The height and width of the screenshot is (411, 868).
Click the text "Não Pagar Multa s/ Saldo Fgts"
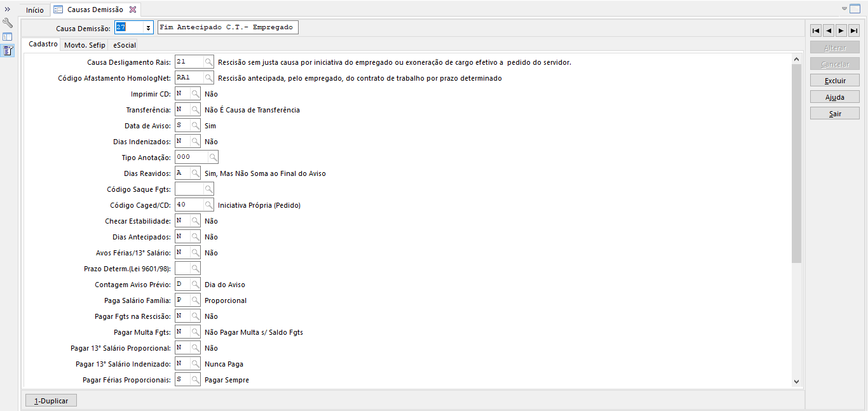pyautogui.click(x=254, y=332)
